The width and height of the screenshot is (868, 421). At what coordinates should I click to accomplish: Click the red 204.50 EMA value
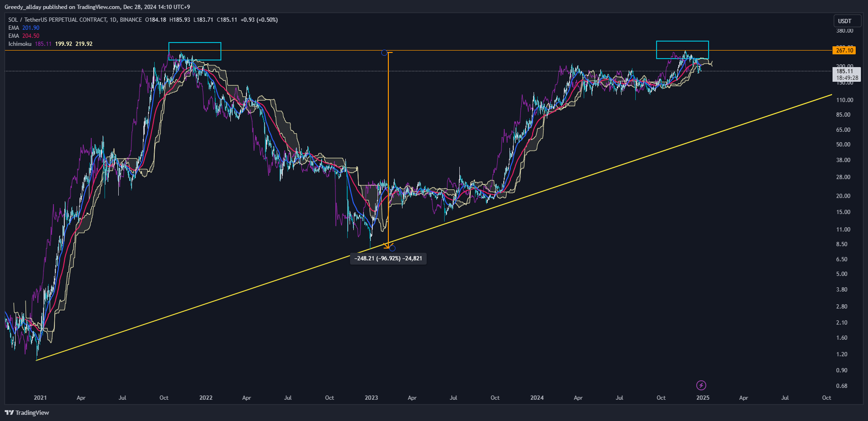[31, 36]
